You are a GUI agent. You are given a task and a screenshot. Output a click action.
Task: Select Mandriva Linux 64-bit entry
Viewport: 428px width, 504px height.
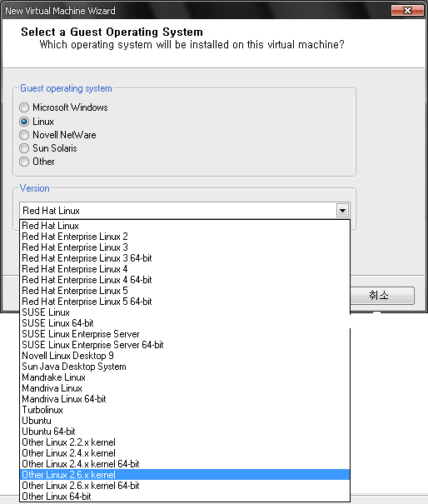click(185, 399)
